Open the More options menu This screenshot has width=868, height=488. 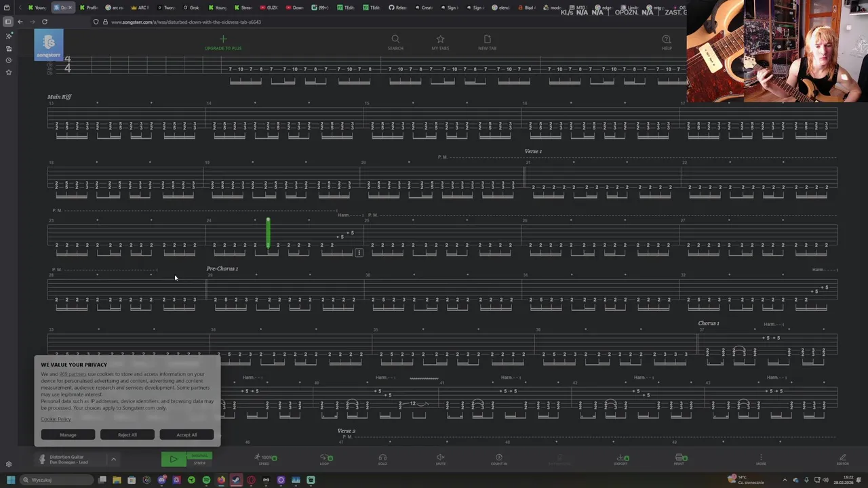click(761, 460)
